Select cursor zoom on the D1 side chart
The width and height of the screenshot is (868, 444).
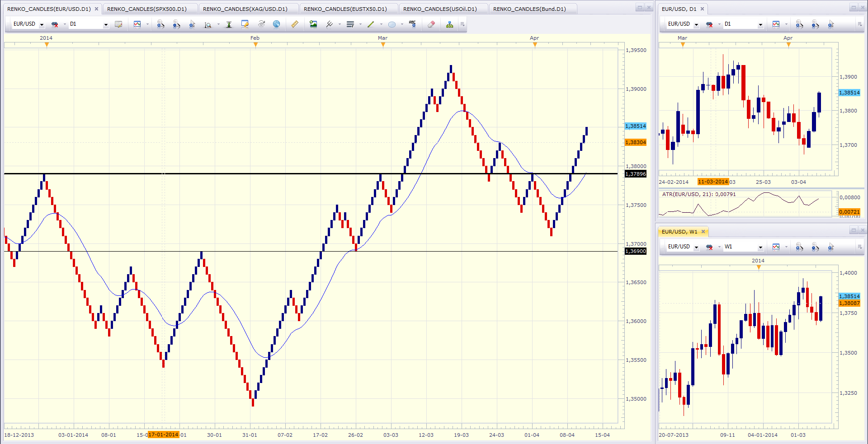pyautogui.click(x=831, y=24)
